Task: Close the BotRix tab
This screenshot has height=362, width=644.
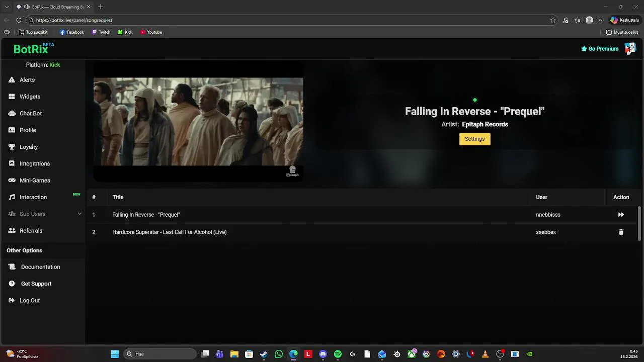Action: [x=89, y=7]
